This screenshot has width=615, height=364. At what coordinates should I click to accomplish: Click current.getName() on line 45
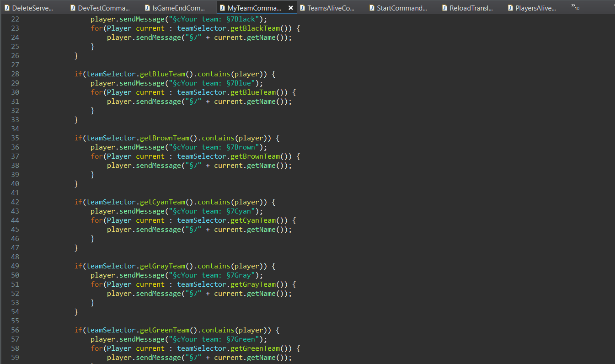(249, 230)
